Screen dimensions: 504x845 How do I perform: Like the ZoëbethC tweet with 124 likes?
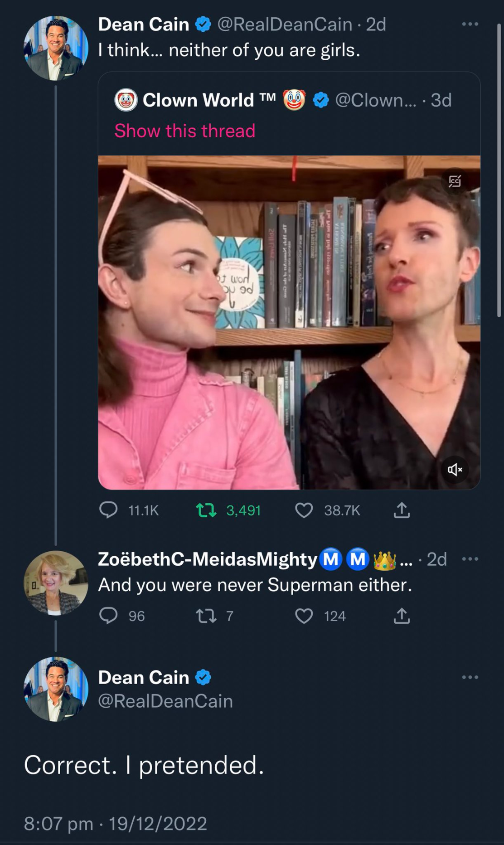(304, 616)
